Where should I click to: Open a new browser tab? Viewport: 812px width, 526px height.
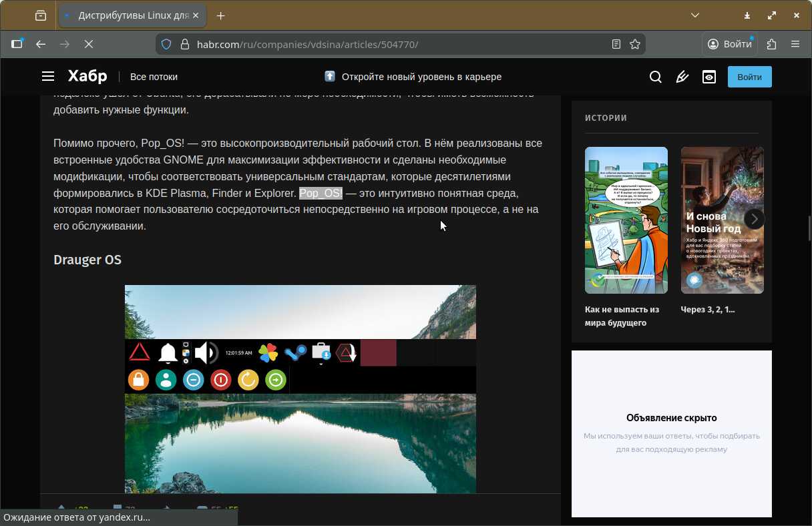pyautogui.click(x=221, y=15)
